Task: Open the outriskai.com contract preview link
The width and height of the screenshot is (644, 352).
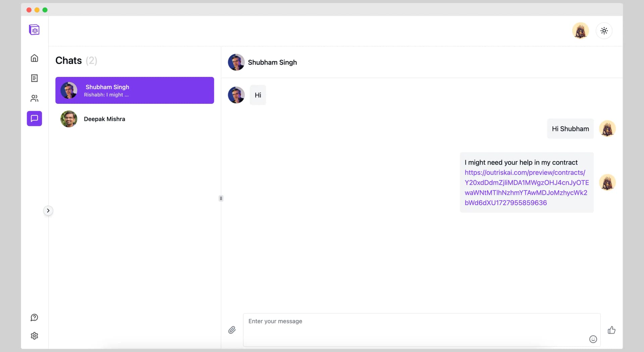Action: [526, 187]
